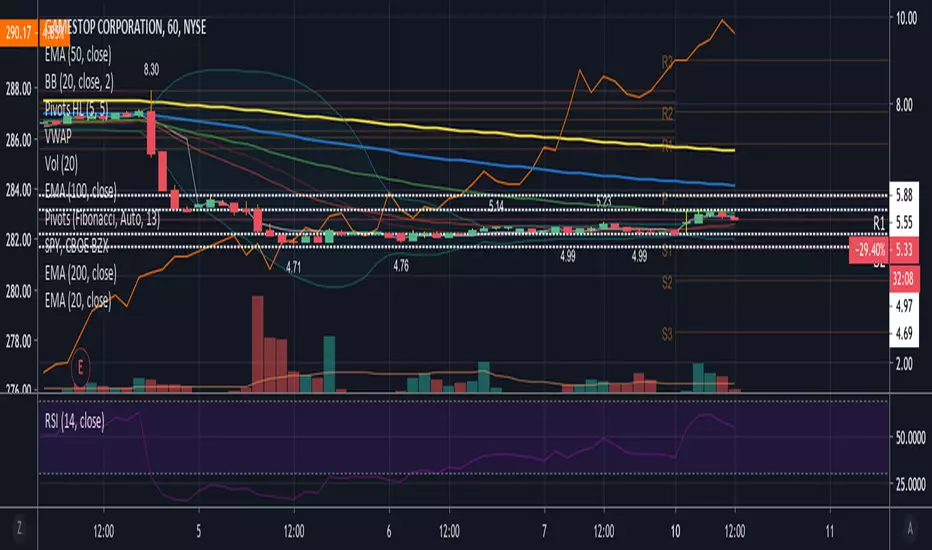Click the 5.14 pivot high label
The width and height of the screenshot is (932, 550).
coord(496,206)
